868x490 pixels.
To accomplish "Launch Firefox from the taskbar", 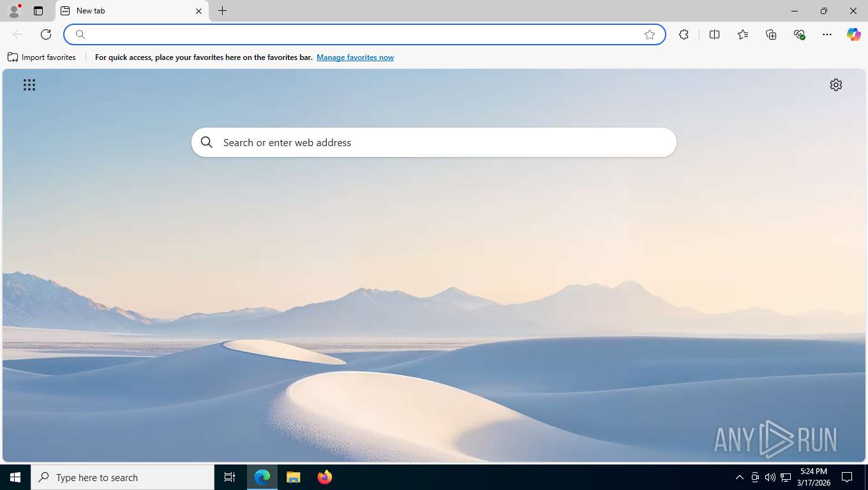I will point(324,477).
